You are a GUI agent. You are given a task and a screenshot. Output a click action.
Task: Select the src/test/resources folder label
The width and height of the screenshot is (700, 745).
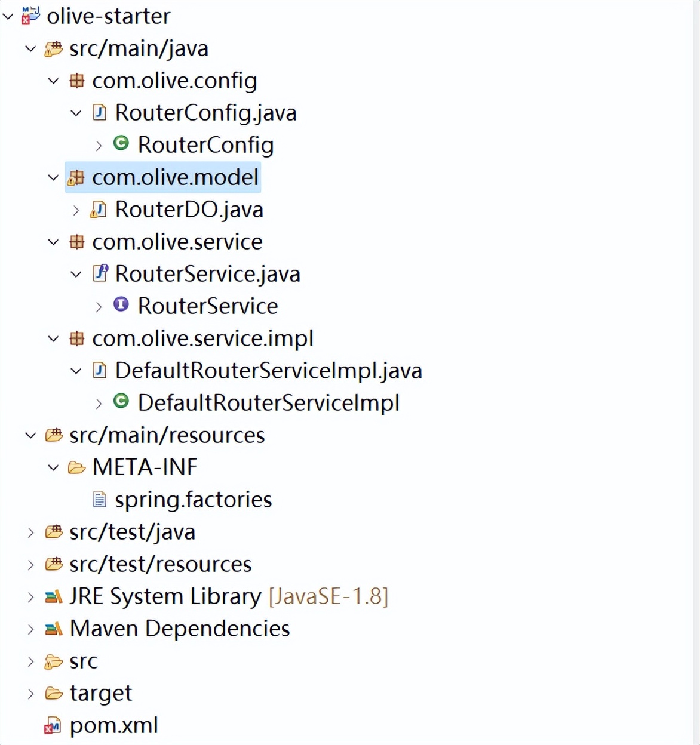tap(160, 564)
